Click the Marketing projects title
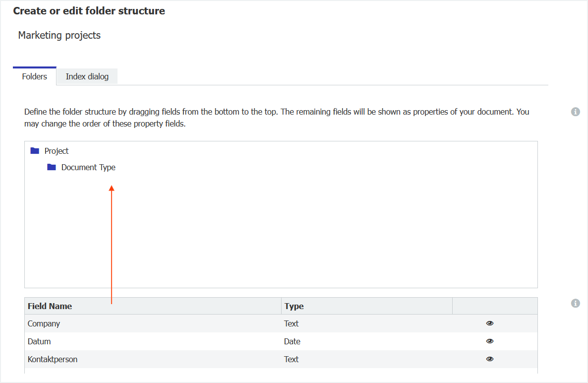The image size is (588, 383). click(59, 35)
